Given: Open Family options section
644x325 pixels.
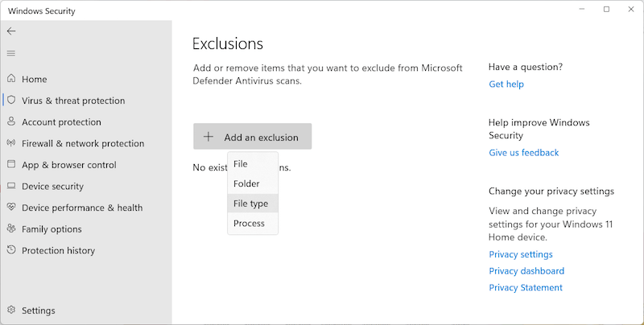Looking at the screenshot, I should pos(52,229).
